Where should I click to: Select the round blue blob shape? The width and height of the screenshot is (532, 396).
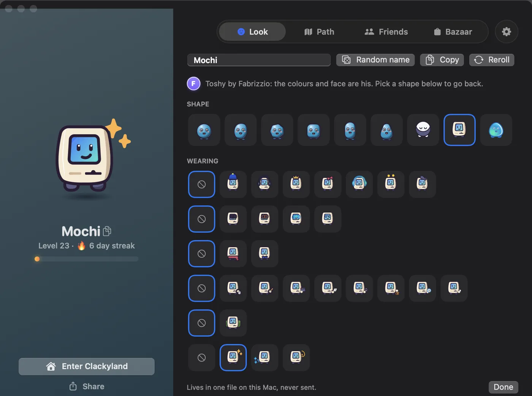coord(204,130)
